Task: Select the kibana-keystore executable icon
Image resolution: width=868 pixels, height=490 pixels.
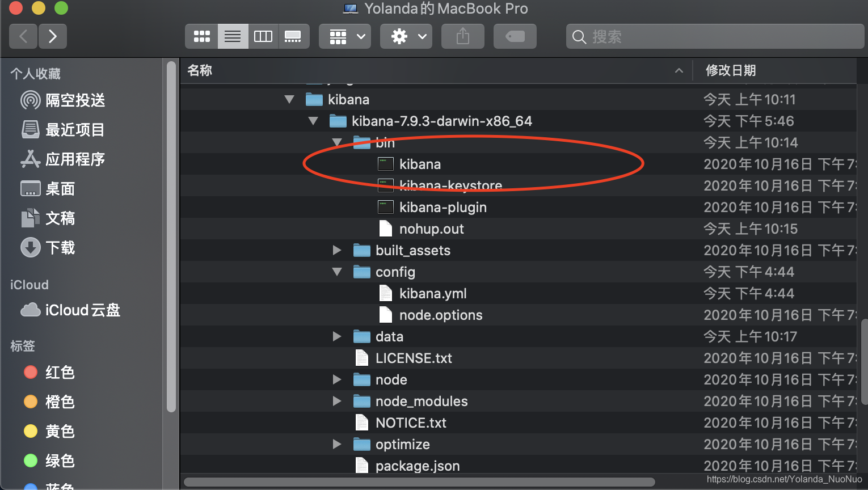Action: (386, 185)
